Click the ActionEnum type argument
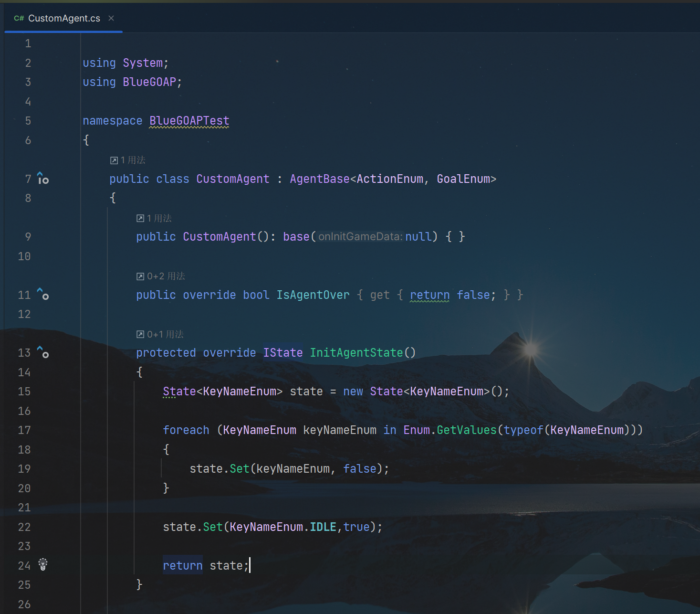700x614 pixels. point(389,179)
